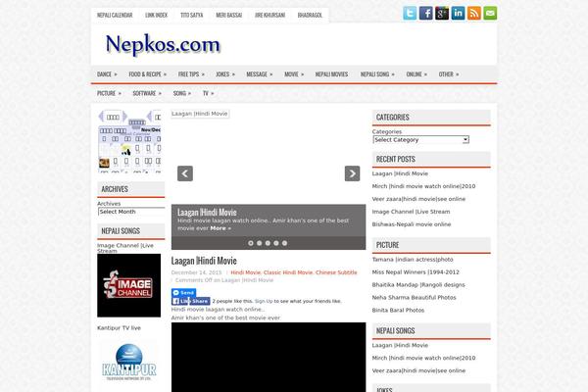
Task: Select the fifth slider pagination dot
Action: pos(284,243)
